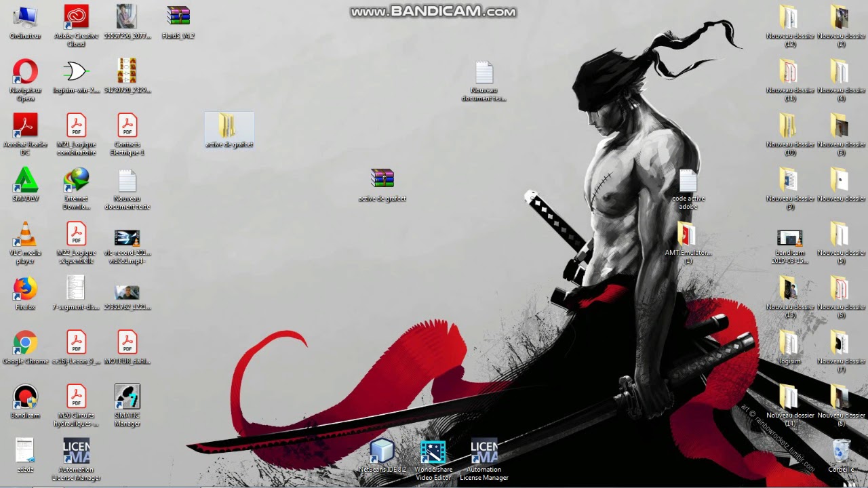
Task: Select the Nouveau dossier (14) folder
Action: [x=789, y=405]
